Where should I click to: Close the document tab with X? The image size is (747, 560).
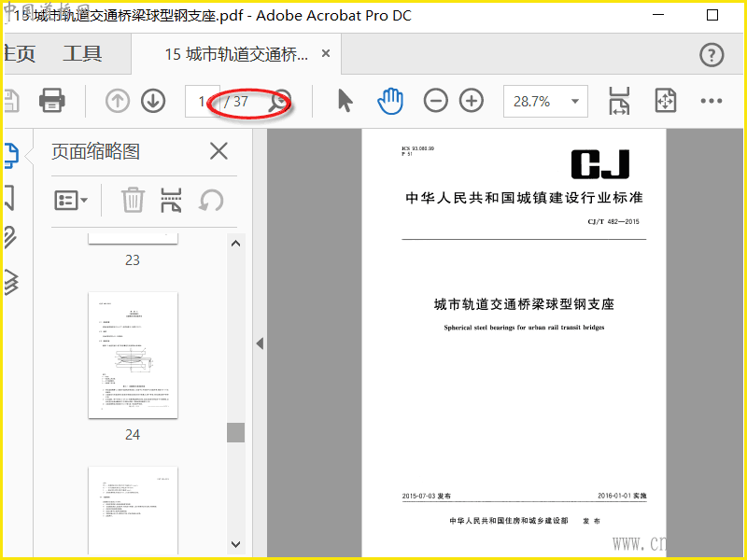[x=326, y=53]
